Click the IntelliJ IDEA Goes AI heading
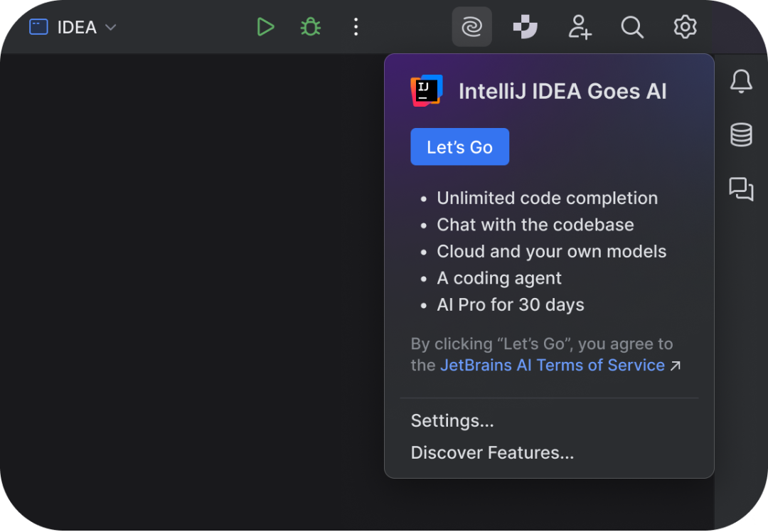This screenshot has height=532, width=768. (562, 90)
